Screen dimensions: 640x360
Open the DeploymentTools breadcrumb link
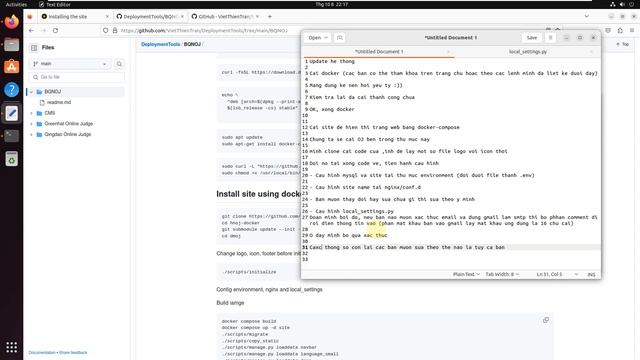tap(160, 44)
